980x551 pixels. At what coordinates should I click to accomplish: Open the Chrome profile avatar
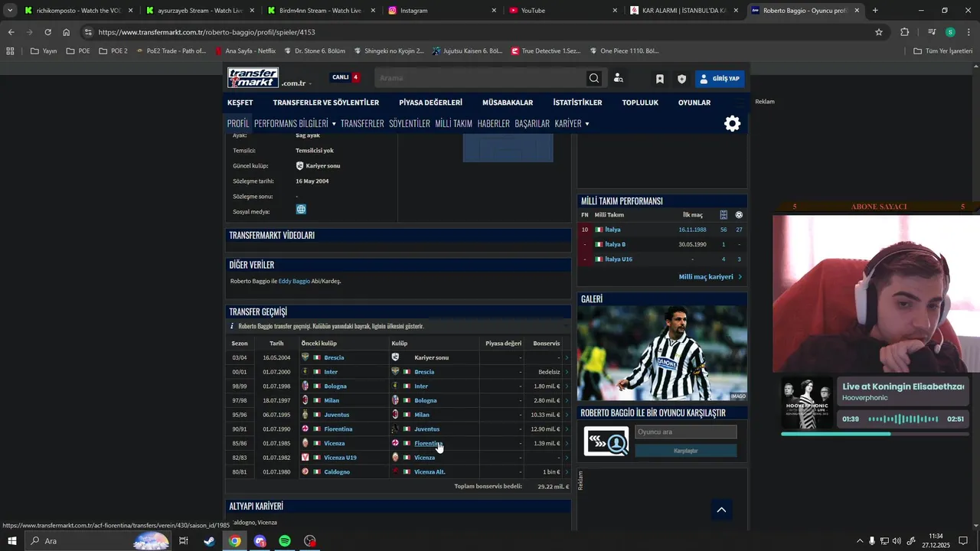(x=950, y=32)
